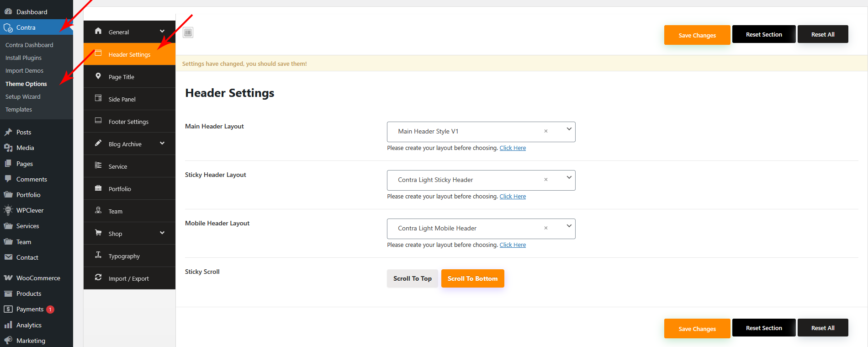This screenshot has width=868, height=347.
Task: Click the Page Title pin icon
Action: pyautogui.click(x=98, y=76)
